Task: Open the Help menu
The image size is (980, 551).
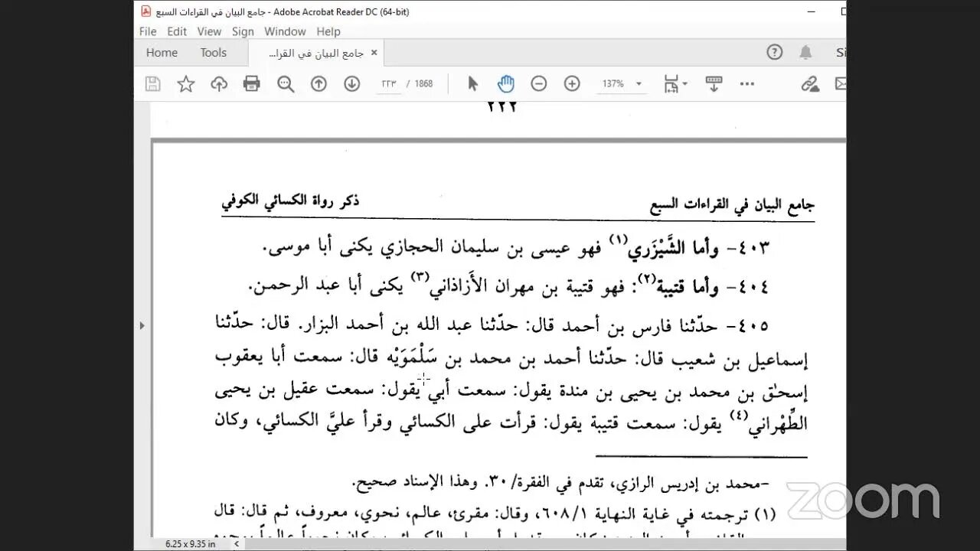Action: [328, 31]
